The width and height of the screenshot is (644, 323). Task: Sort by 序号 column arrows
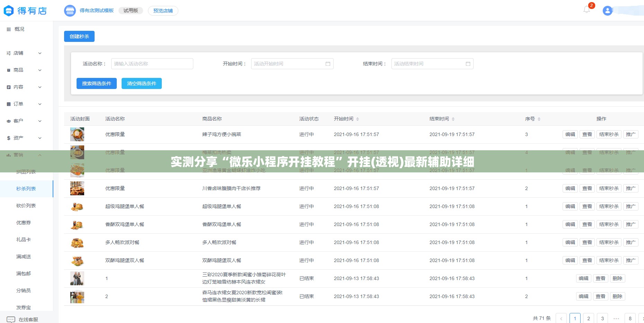539,119
